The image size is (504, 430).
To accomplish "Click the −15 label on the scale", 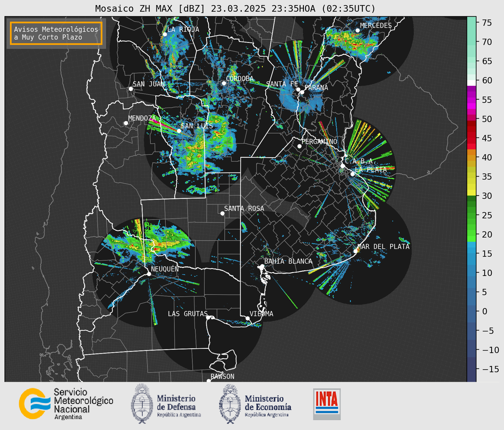I will [x=490, y=369].
